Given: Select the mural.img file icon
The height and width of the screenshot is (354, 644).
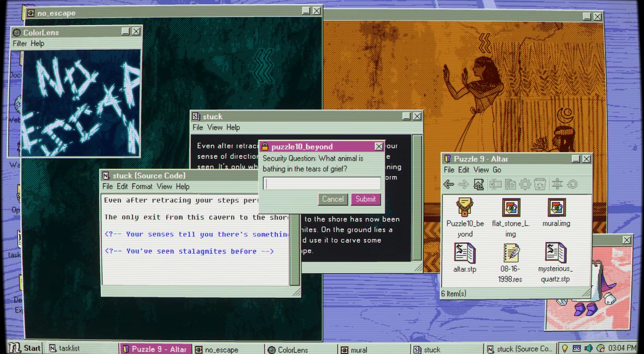Looking at the screenshot, I should coord(556,207).
